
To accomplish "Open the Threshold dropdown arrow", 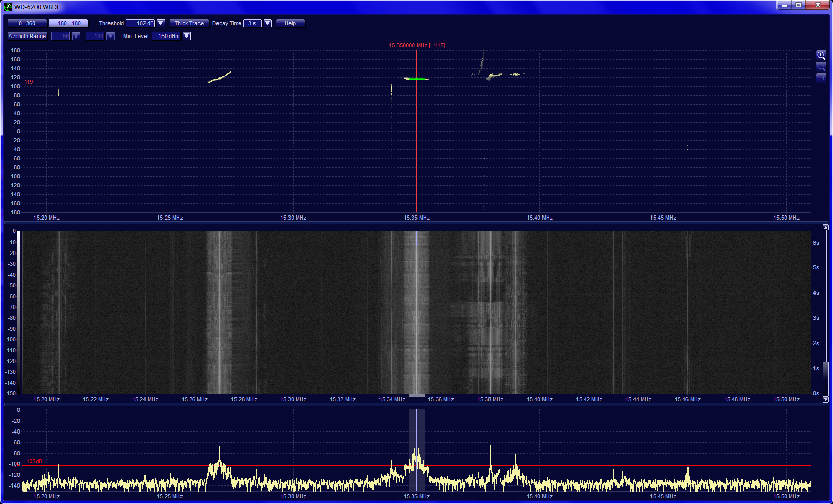I will 161,23.
